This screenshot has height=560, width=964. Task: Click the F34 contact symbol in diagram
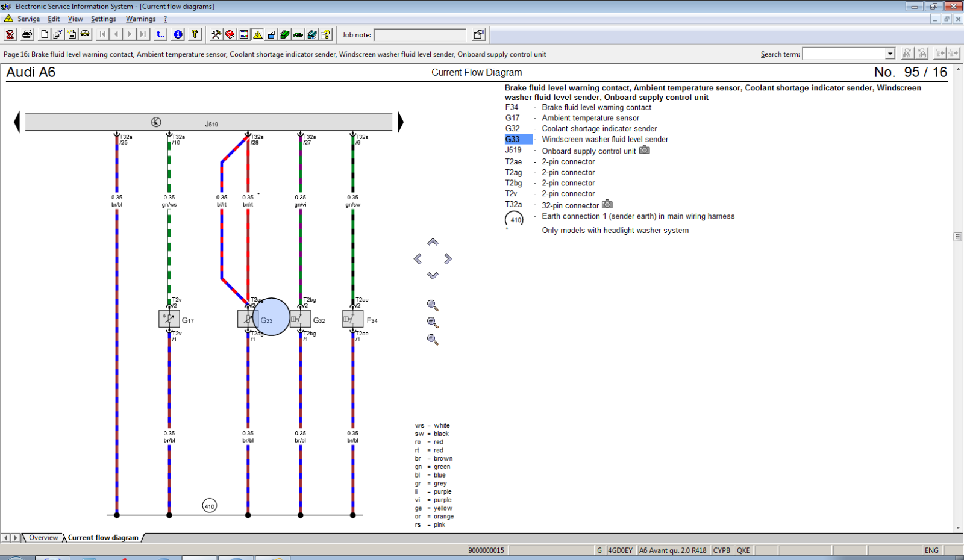352,319
